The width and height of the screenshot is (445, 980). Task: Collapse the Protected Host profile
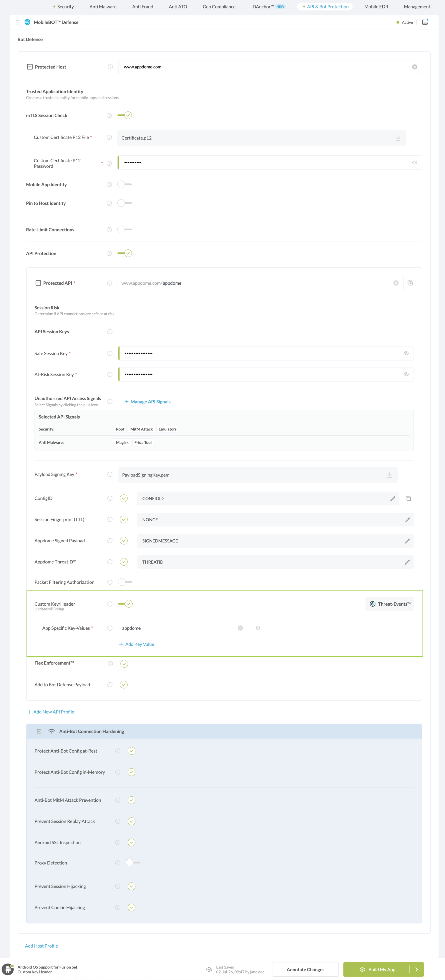pyautogui.click(x=30, y=67)
